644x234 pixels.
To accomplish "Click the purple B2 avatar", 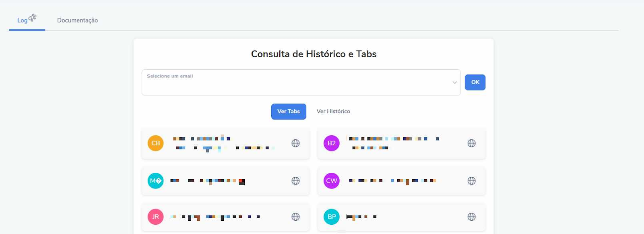I will (331, 143).
